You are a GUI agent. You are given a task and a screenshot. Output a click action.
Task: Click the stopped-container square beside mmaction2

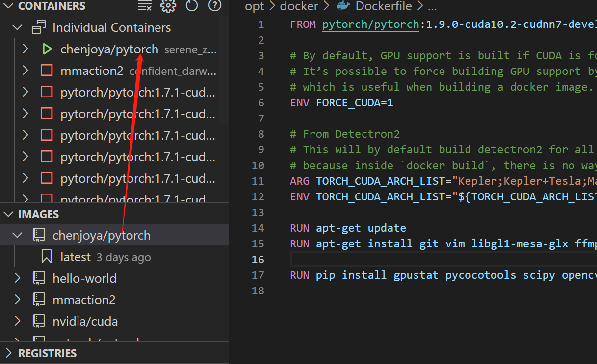pyautogui.click(x=47, y=70)
